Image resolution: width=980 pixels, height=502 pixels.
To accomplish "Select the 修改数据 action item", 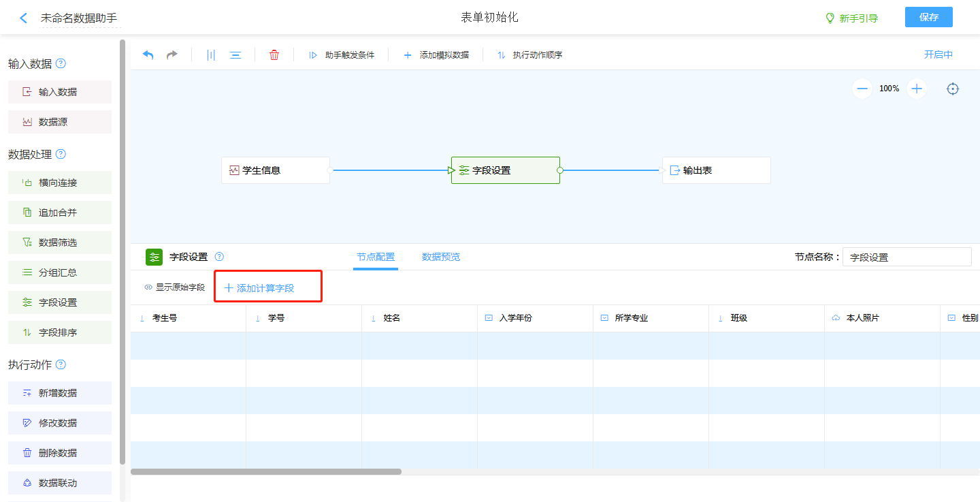I will (x=60, y=423).
